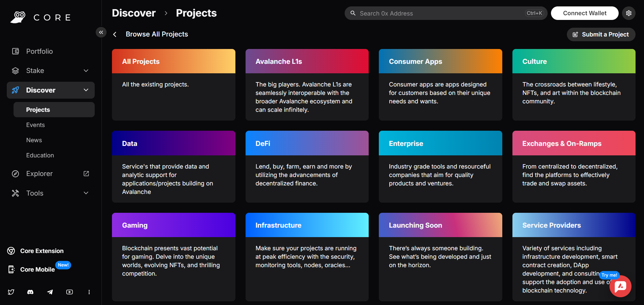Go to Events in sidebar
The width and height of the screenshot is (644, 305).
(x=36, y=125)
